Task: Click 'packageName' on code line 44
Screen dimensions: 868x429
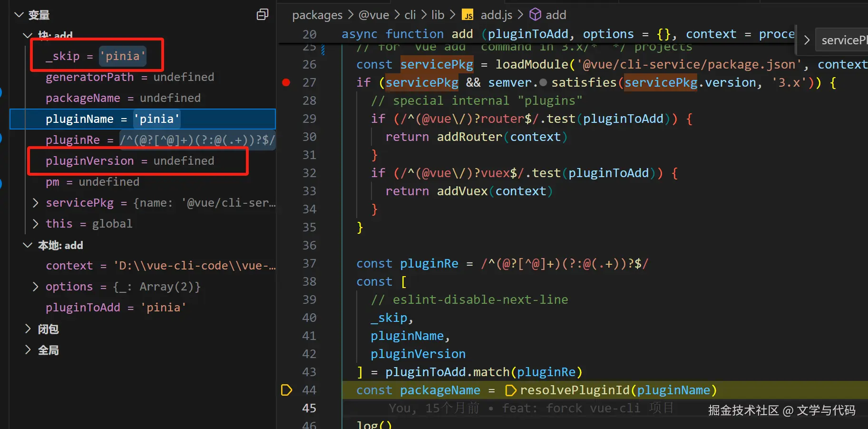Action: [440, 390]
